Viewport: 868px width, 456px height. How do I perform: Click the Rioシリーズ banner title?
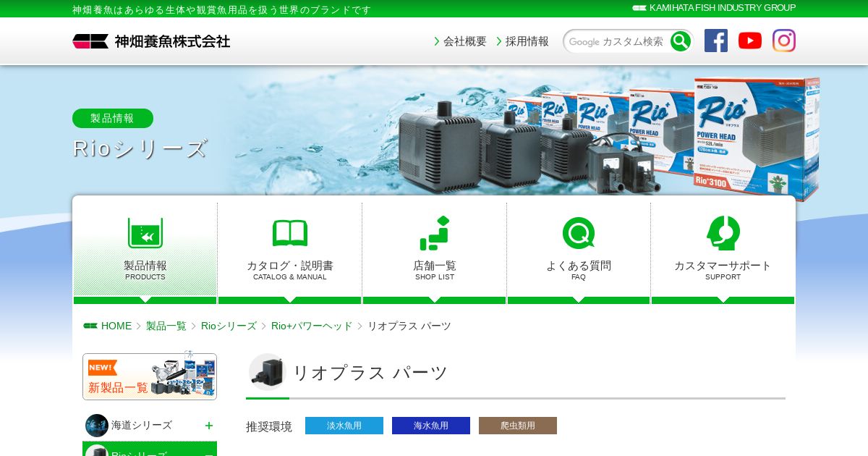[x=140, y=148]
